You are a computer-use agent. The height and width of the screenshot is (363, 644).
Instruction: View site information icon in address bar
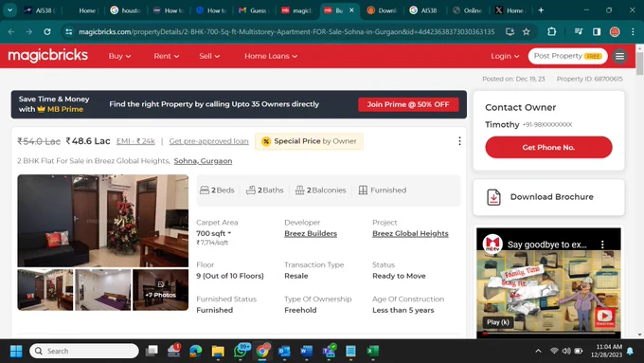pos(68,31)
